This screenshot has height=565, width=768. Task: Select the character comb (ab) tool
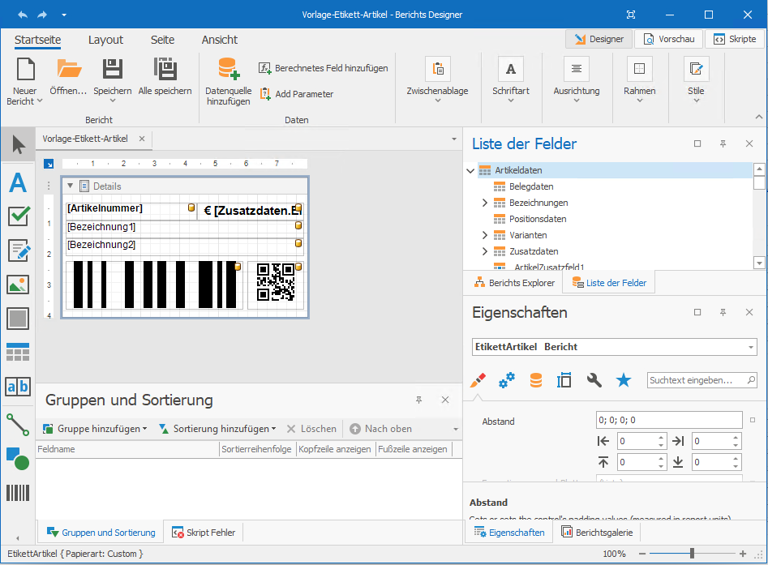coord(18,387)
